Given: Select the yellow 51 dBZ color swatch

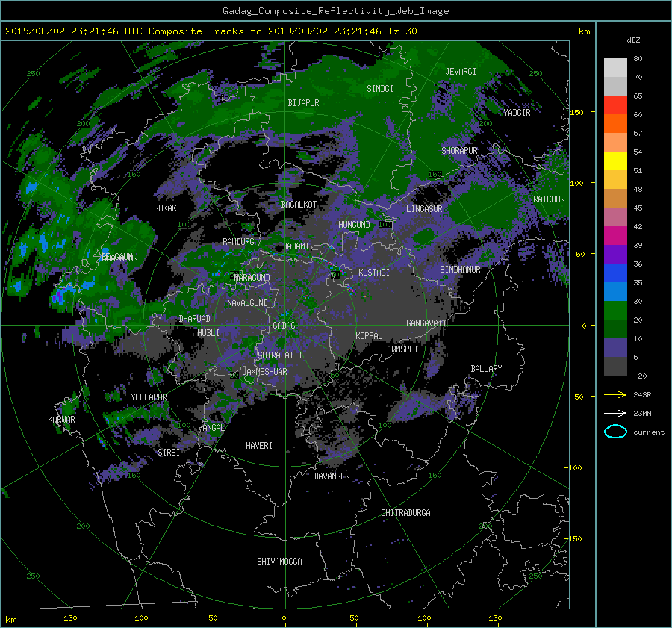Looking at the screenshot, I should [x=615, y=161].
